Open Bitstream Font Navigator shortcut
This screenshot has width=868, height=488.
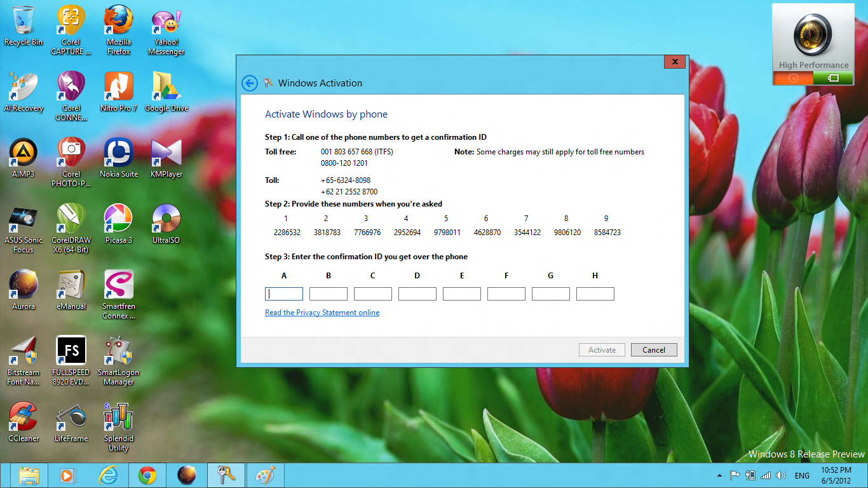(24, 361)
